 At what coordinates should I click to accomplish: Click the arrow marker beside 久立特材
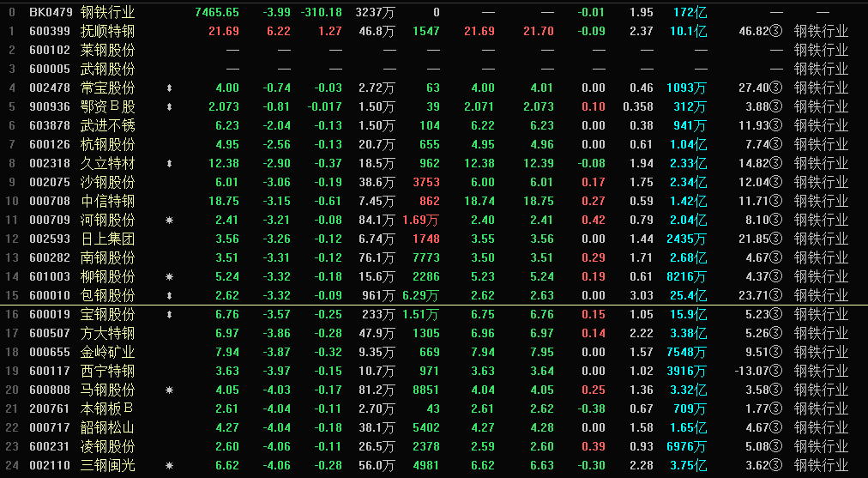(169, 163)
